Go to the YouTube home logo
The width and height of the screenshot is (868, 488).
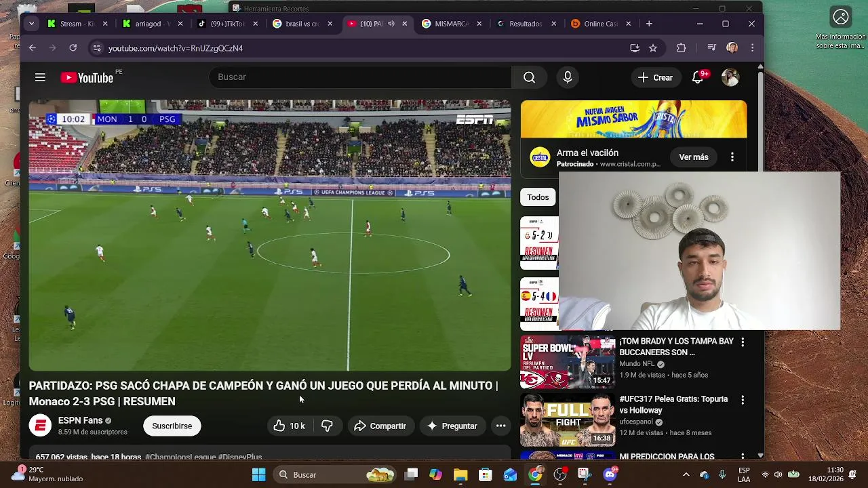[87, 78]
